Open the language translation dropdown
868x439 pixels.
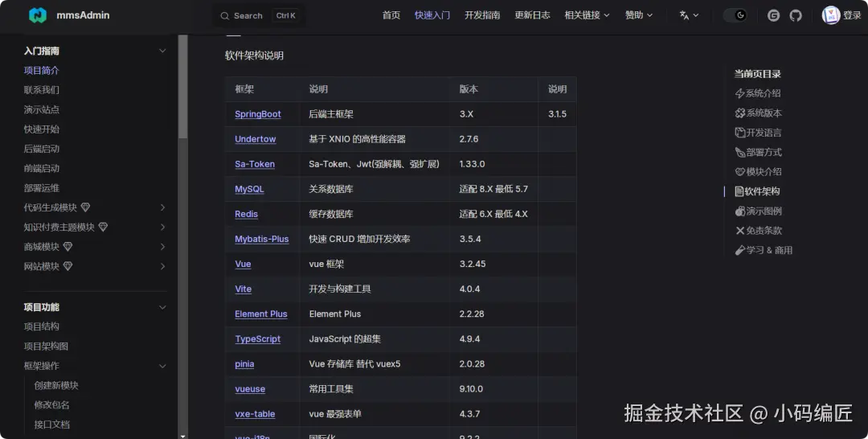(x=689, y=15)
